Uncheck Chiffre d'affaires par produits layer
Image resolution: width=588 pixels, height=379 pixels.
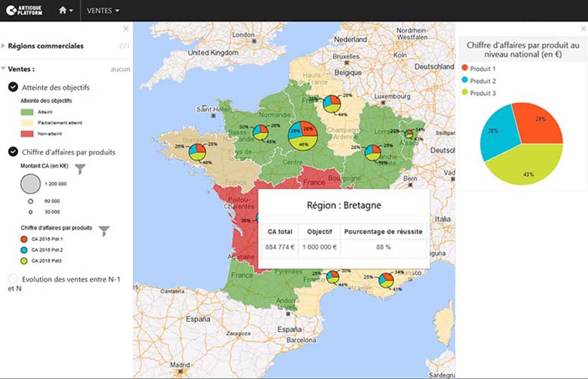click(13, 152)
